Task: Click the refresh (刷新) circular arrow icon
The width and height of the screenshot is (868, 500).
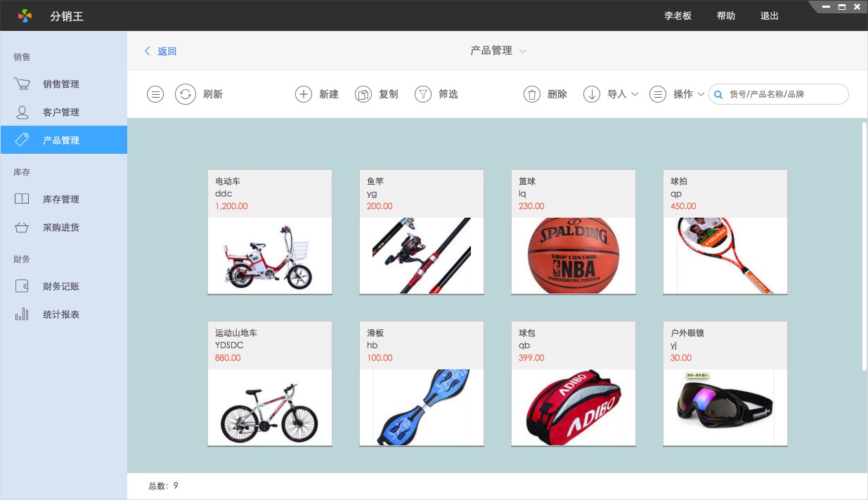Action: tap(186, 94)
